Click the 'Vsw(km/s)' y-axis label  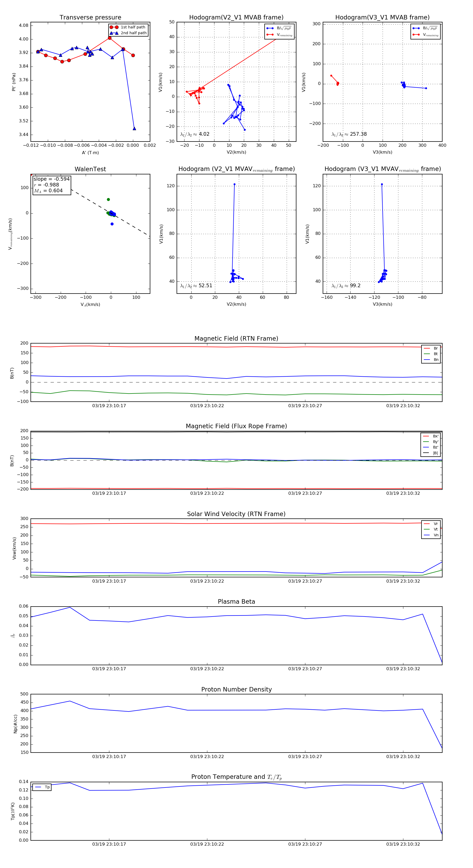(14, 548)
